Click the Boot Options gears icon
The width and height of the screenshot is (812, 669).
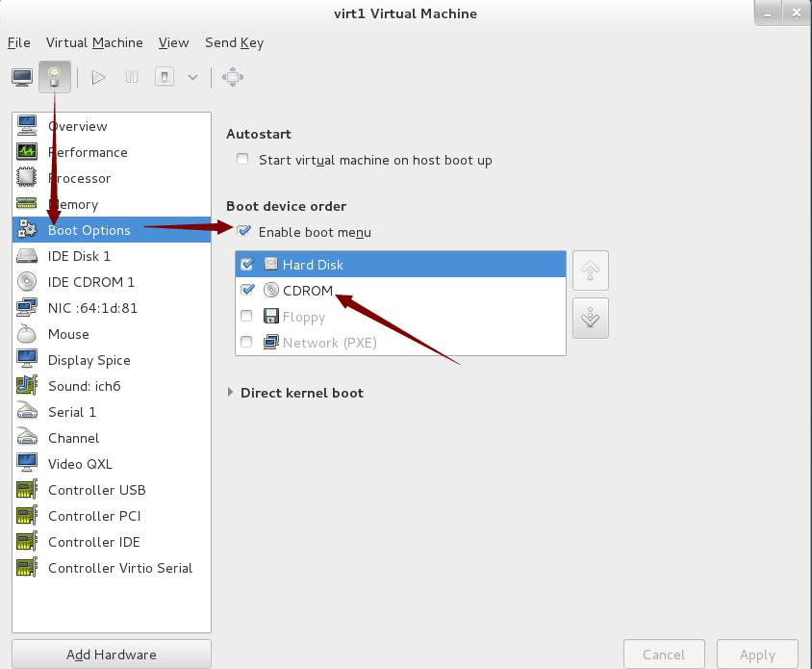(26, 229)
